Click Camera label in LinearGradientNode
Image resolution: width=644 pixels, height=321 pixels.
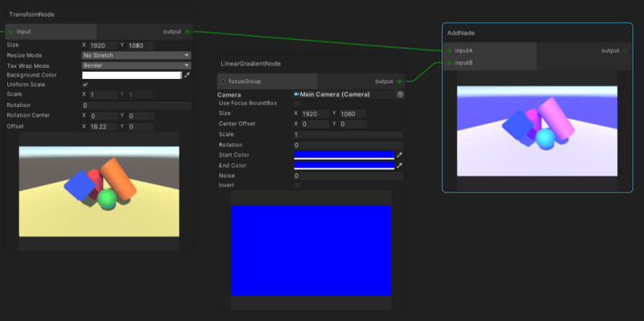coord(229,95)
